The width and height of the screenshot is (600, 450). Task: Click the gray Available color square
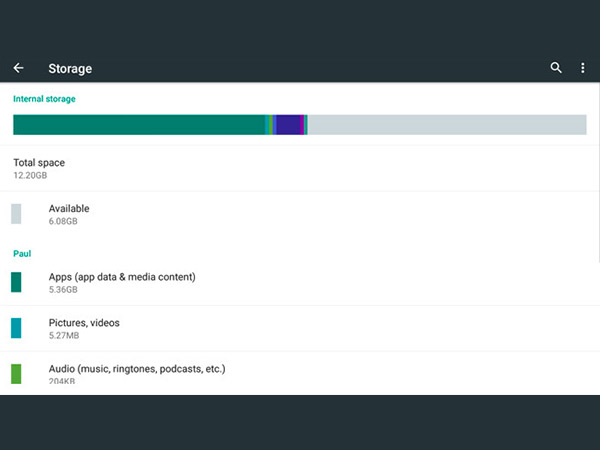(16, 214)
